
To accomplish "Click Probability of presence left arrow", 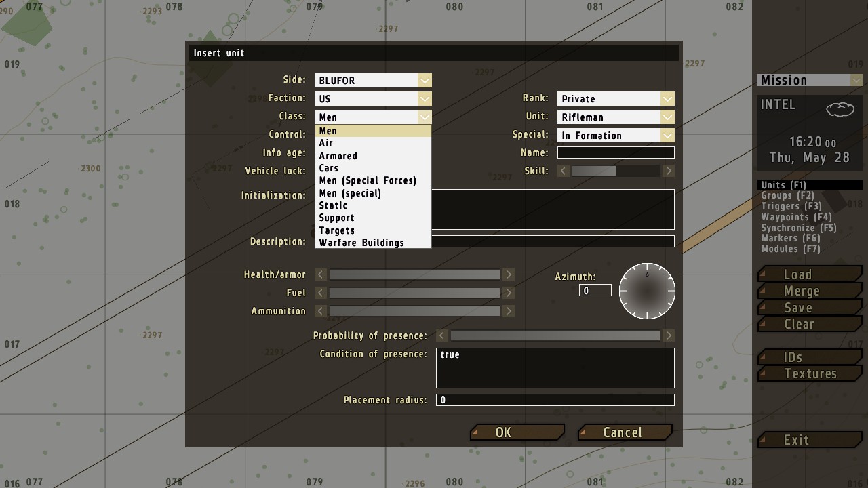I will [x=442, y=335].
